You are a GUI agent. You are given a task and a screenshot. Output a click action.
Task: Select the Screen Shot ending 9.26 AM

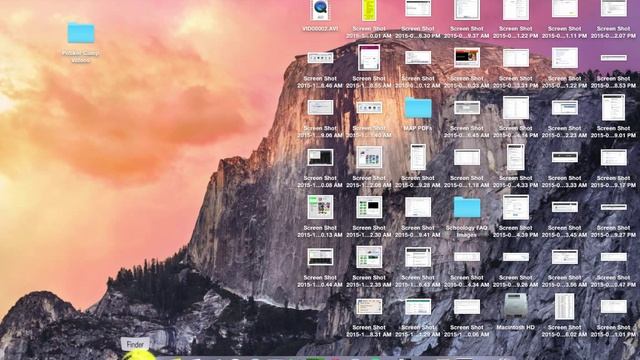point(516,257)
